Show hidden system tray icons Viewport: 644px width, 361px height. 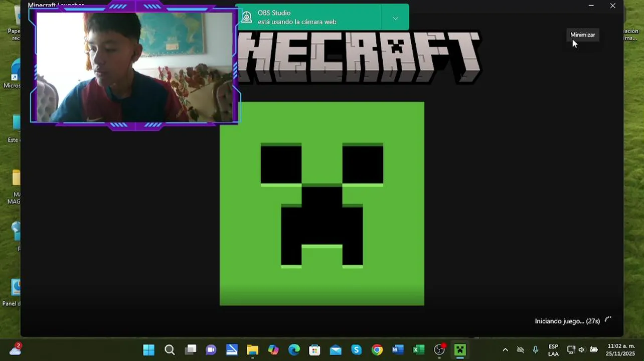(x=505, y=349)
